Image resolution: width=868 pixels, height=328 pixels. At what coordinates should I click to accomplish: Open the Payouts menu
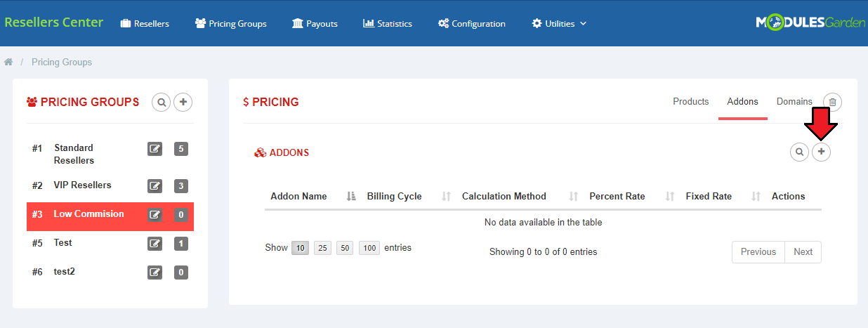click(x=315, y=23)
